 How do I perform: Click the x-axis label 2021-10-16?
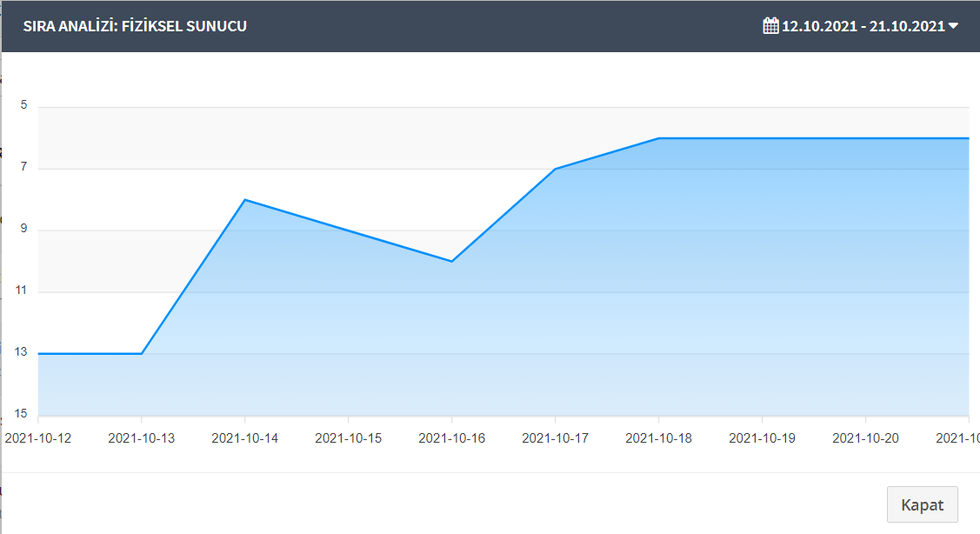[452, 438]
